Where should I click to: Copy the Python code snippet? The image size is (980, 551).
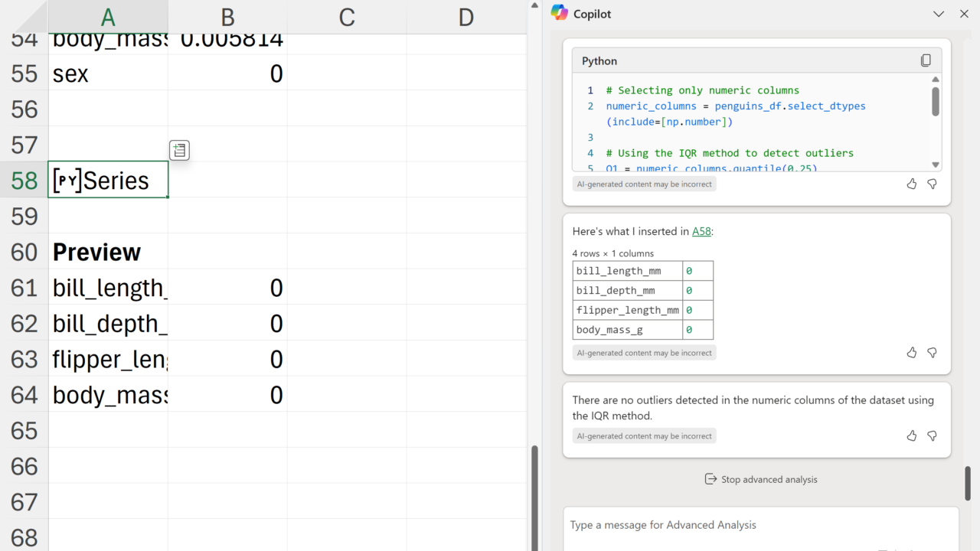[926, 60]
